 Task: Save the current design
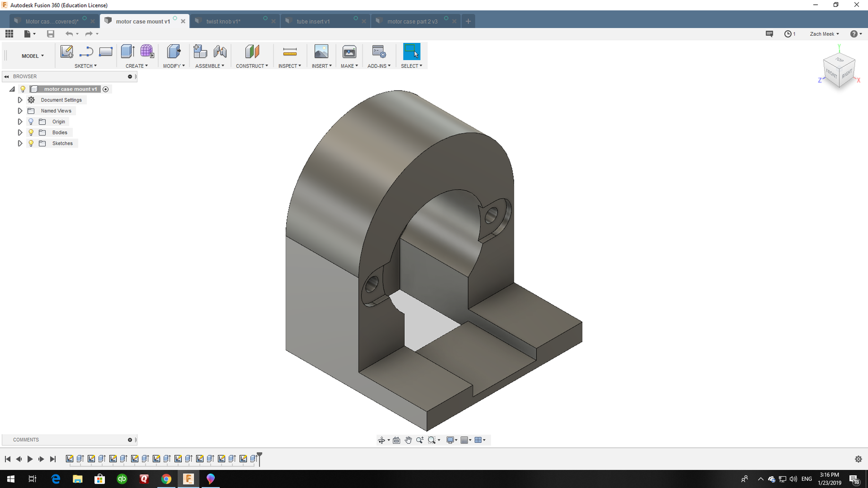click(51, 34)
